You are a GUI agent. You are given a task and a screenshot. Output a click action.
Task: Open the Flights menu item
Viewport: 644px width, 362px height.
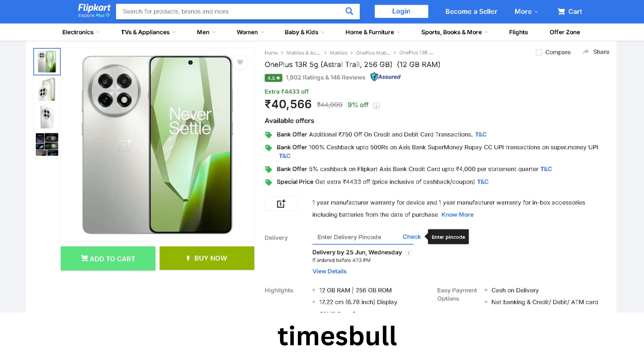518,32
